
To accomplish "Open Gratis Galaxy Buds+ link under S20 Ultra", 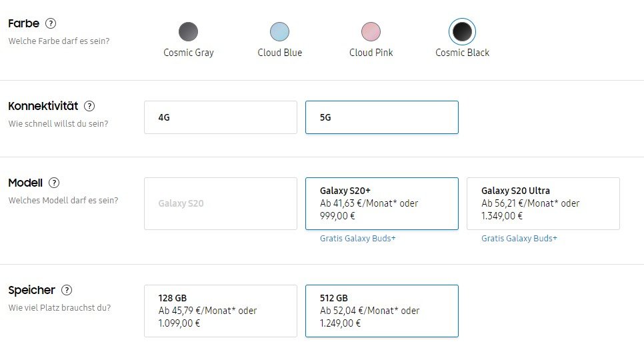I will [519, 238].
